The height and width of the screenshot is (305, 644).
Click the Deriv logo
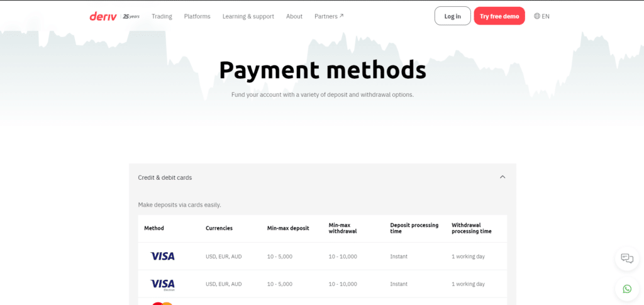click(x=104, y=16)
